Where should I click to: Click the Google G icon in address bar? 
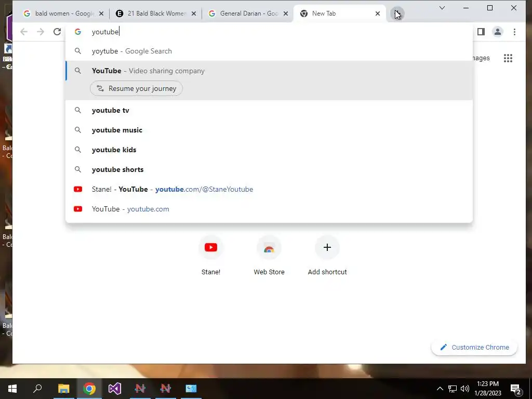click(x=78, y=32)
